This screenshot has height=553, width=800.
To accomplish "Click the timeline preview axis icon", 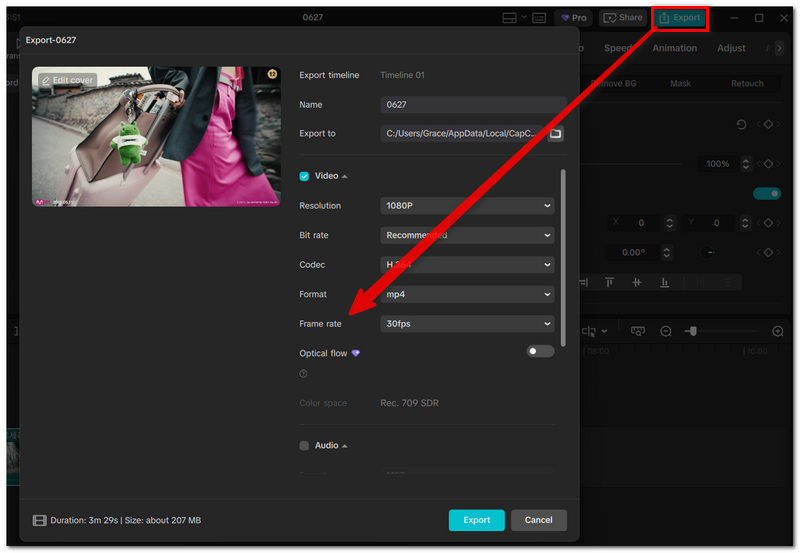I will (638, 332).
